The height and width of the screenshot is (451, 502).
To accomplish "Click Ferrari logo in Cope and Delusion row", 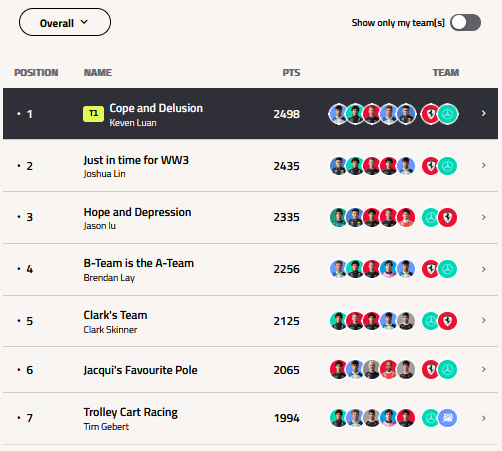I will click(x=430, y=114).
